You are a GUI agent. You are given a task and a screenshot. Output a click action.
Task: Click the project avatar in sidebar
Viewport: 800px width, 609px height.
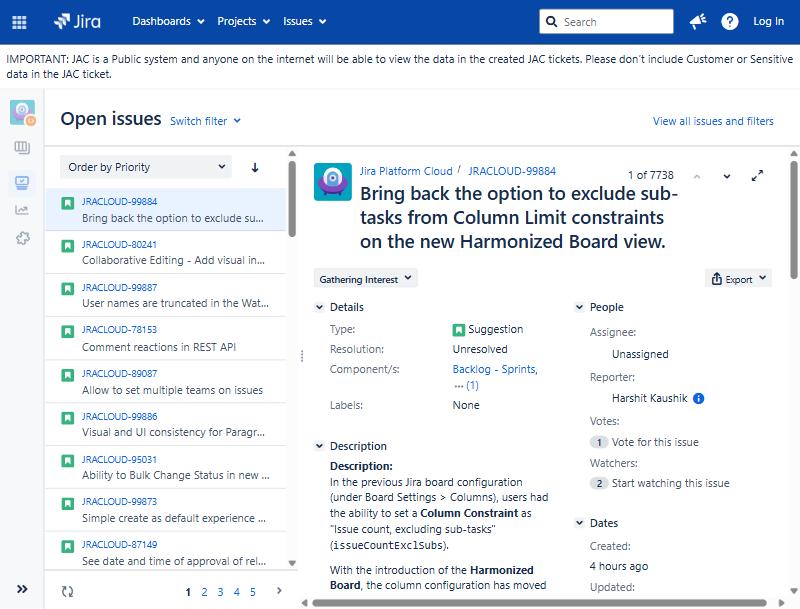22,112
